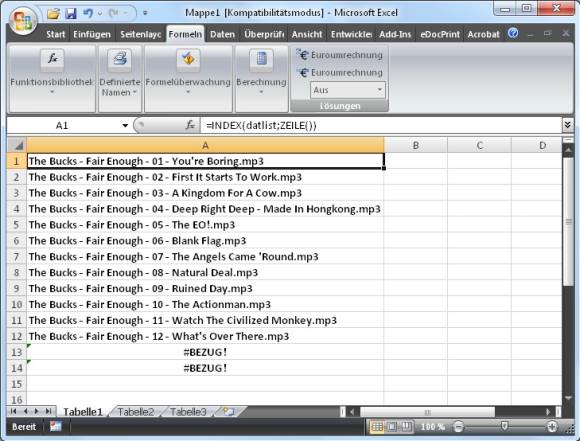The image size is (580, 441).
Task: Click the zoom in plus button
Action: [552, 427]
